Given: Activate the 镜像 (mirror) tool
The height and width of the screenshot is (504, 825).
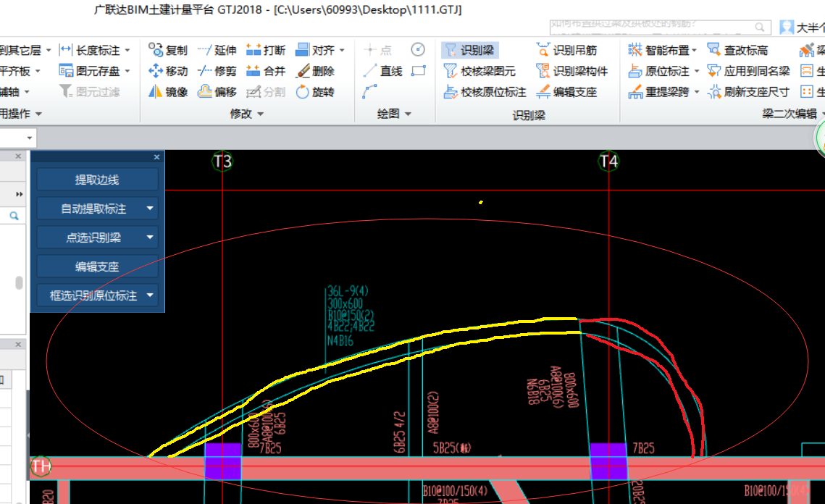Looking at the screenshot, I should pos(168,92).
